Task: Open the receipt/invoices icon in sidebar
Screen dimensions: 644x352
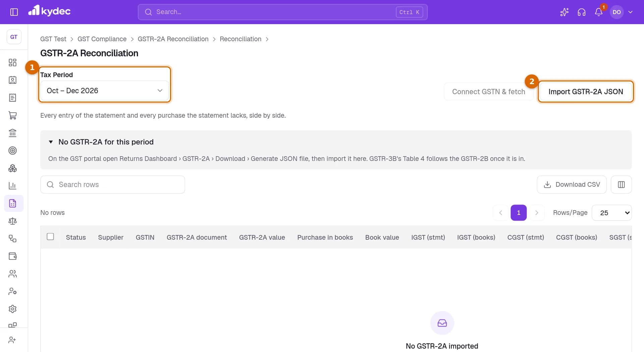Action: pos(12,98)
